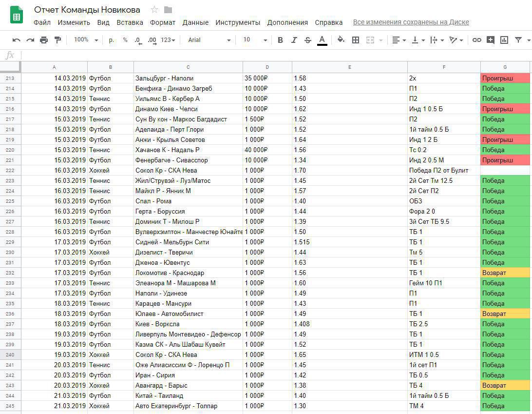Image resolution: width=532 pixels, height=414 pixels.
Task: Select the 40 000₽ stake cell
Action: [x=267, y=150]
